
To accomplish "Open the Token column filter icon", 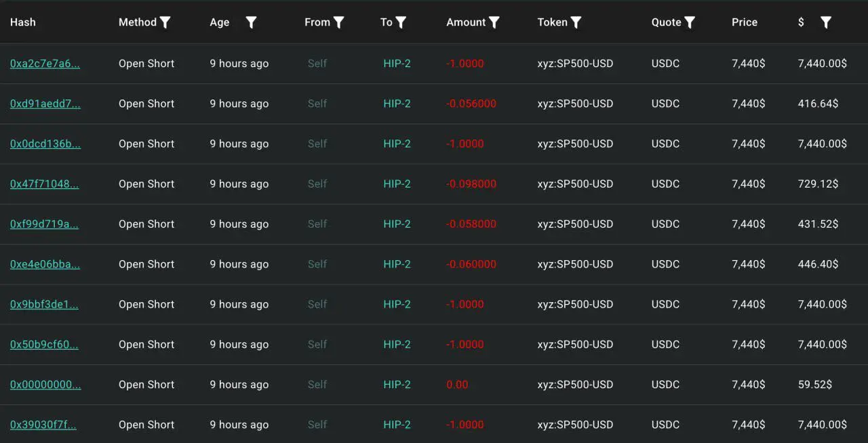I will click(x=576, y=22).
